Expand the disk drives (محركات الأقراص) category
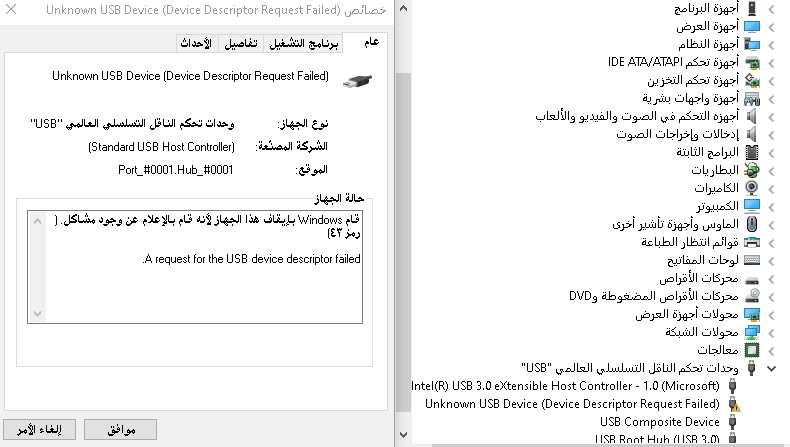The image size is (790, 447). tap(771, 279)
